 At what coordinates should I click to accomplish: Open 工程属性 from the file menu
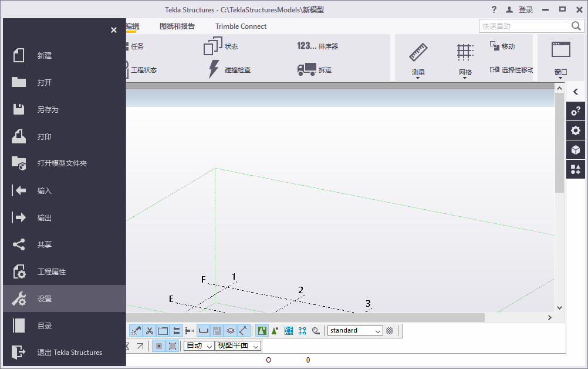point(65,272)
